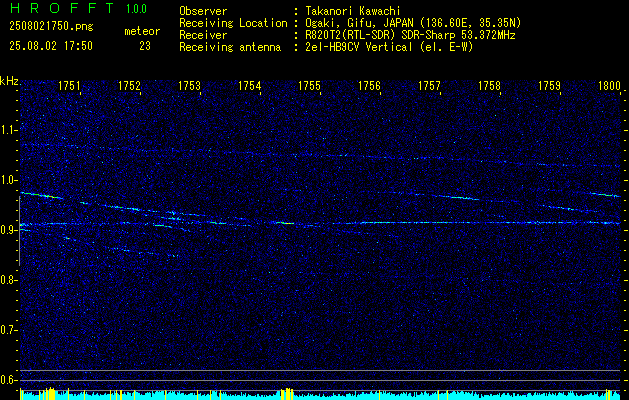Click frequency axis label 0.7
The width and height of the screenshot is (629, 400).
[9, 330]
